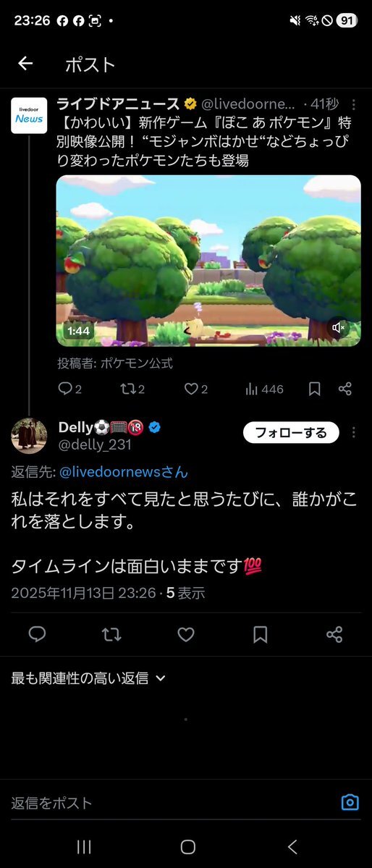Go back using the arrow beside ポスト
The width and height of the screenshot is (372, 868).
pos(25,64)
